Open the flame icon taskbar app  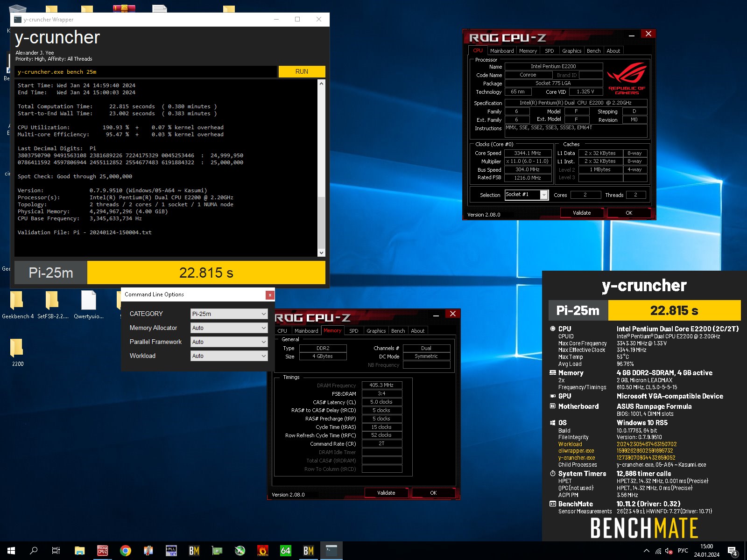263,551
